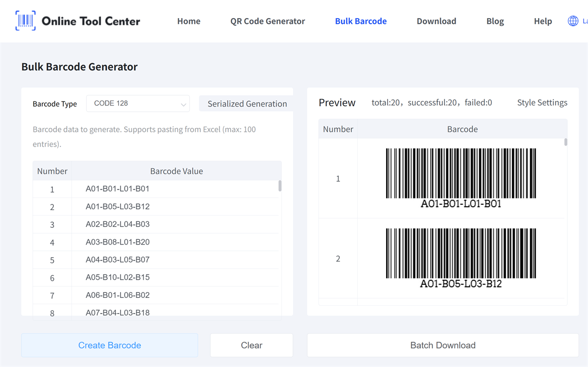
Task: Start a Batch Download of barcodes
Action: pos(442,345)
